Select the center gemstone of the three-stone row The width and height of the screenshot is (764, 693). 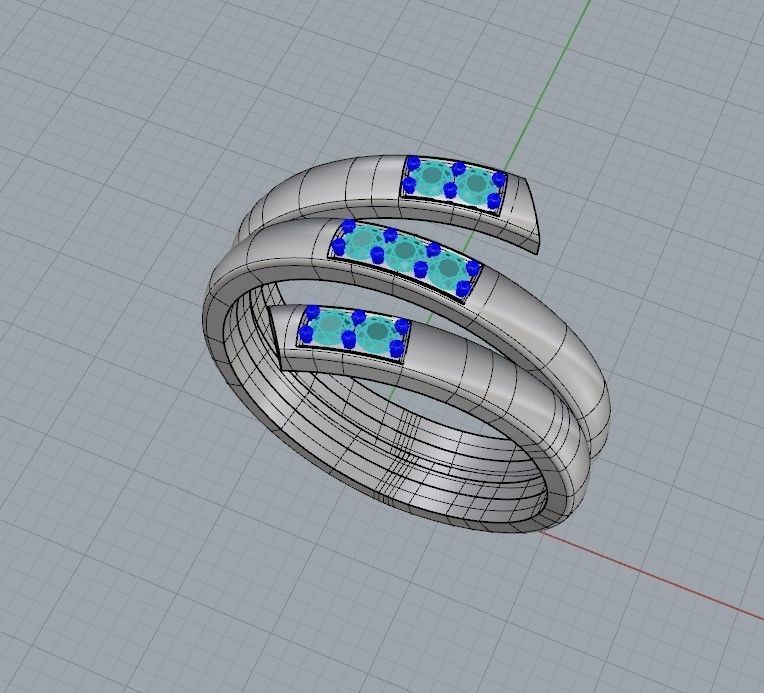pyautogui.click(x=404, y=252)
